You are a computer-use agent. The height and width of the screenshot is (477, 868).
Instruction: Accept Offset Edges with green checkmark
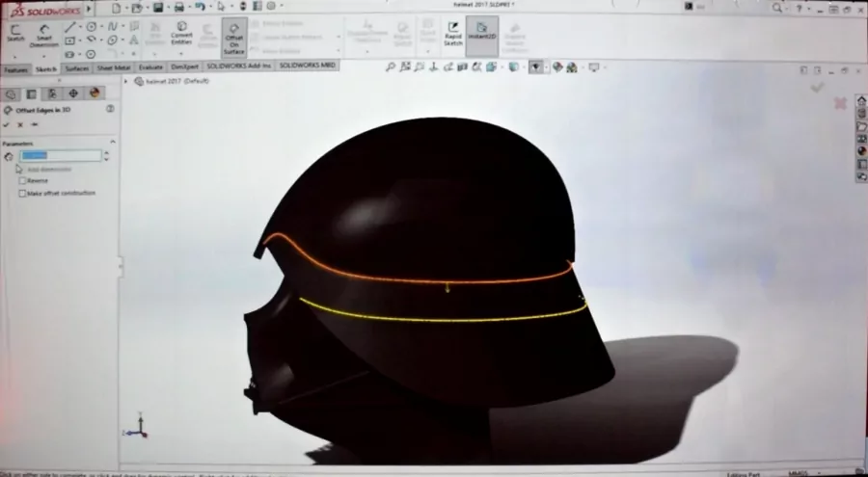pos(7,124)
